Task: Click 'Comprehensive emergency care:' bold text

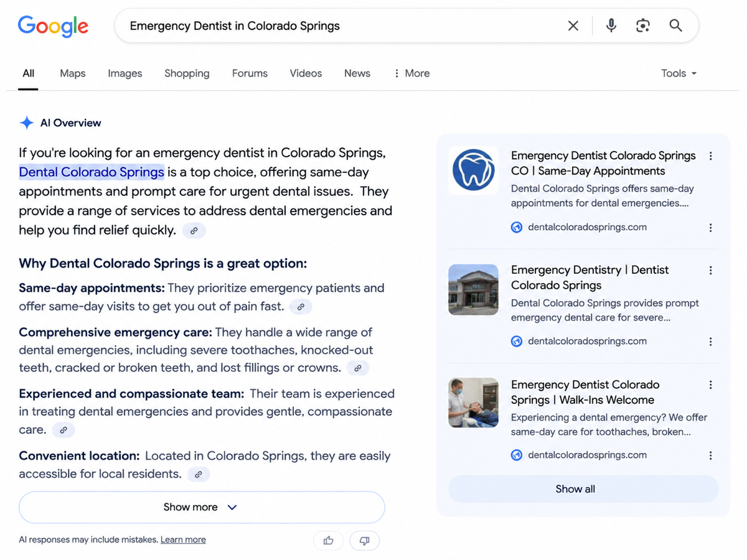Action: (x=115, y=332)
